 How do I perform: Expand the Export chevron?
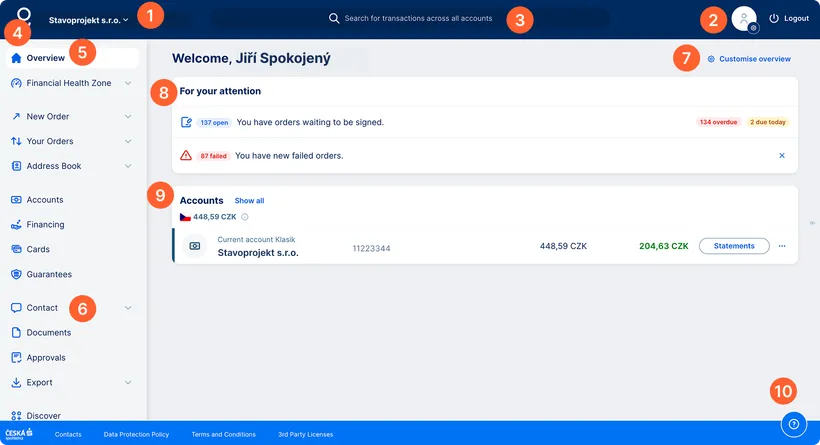(x=128, y=383)
